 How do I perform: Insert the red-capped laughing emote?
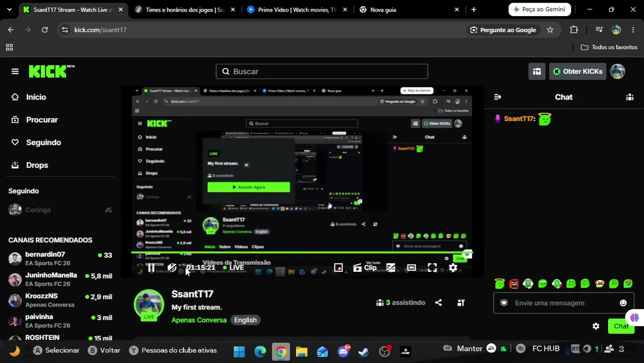pyautogui.click(x=600, y=283)
